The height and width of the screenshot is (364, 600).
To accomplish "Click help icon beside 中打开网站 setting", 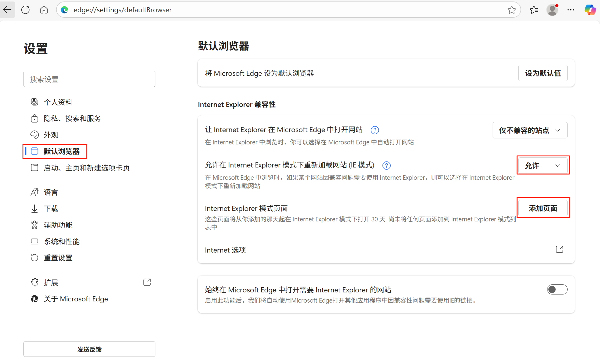I will (x=375, y=130).
